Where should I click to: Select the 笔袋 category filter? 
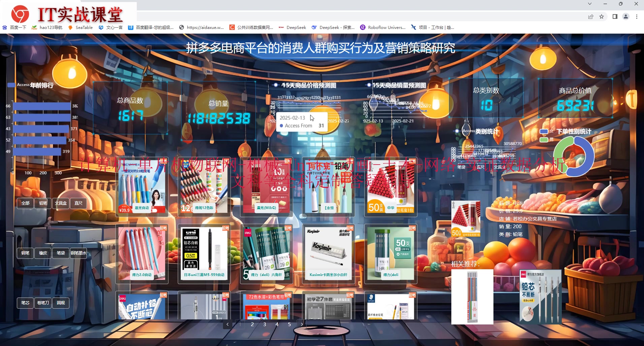tap(61, 253)
